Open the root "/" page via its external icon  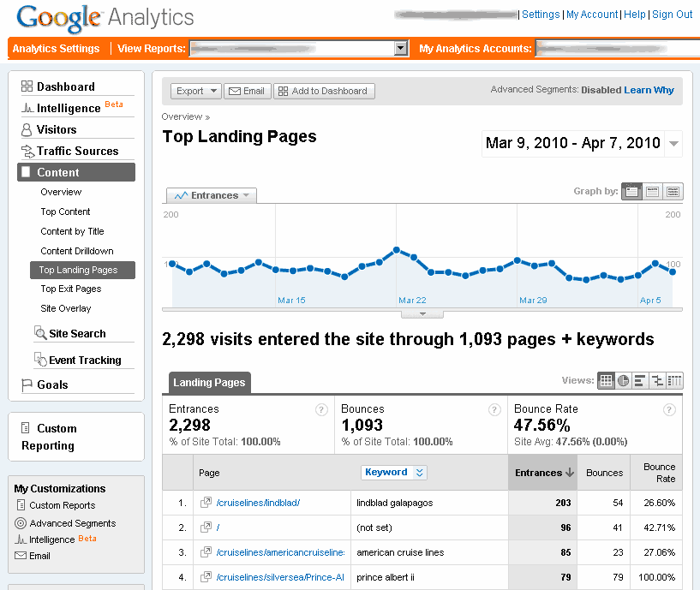(x=206, y=527)
